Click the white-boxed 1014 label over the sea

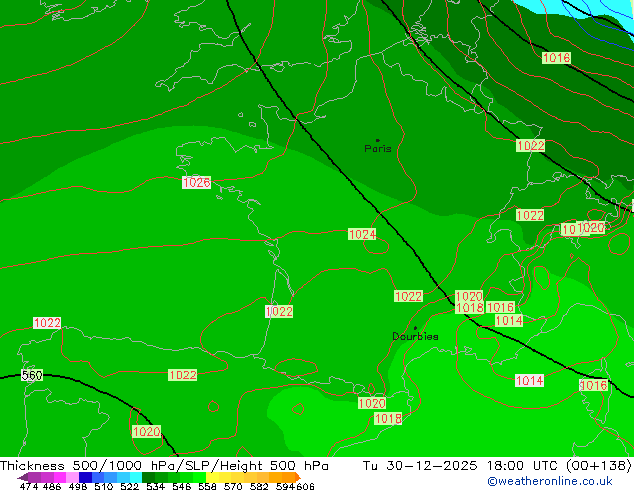point(529,380)
